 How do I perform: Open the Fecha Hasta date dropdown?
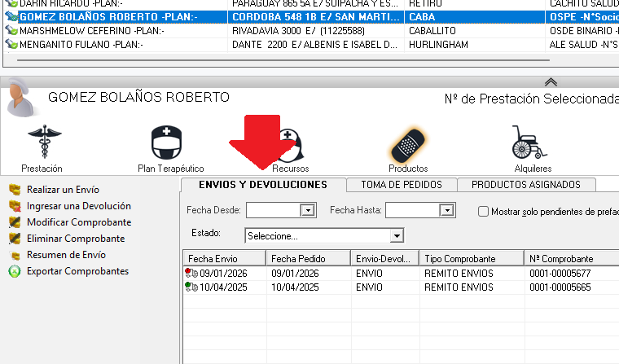pyautogui.click(x=446, y=210)
